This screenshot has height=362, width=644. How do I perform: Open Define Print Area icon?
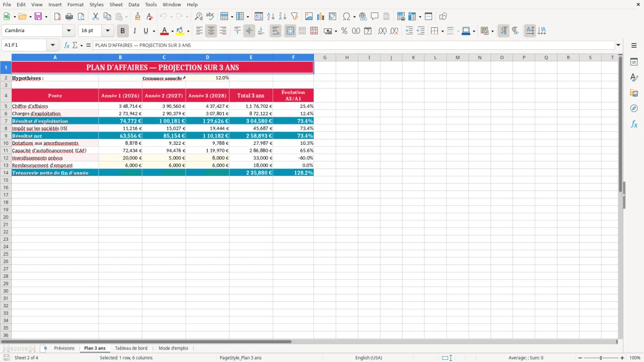[x=401, y=17]
